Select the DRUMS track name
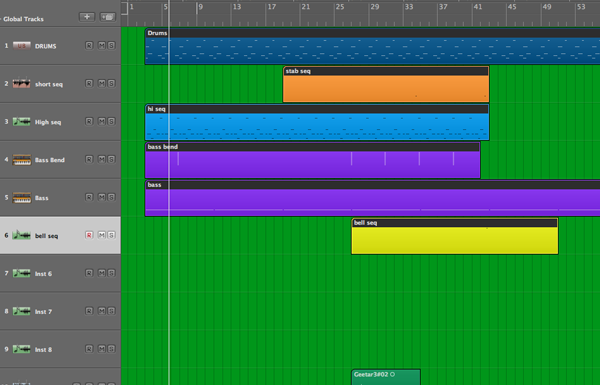Screen dimensions: 600x385 click(46, 46)
